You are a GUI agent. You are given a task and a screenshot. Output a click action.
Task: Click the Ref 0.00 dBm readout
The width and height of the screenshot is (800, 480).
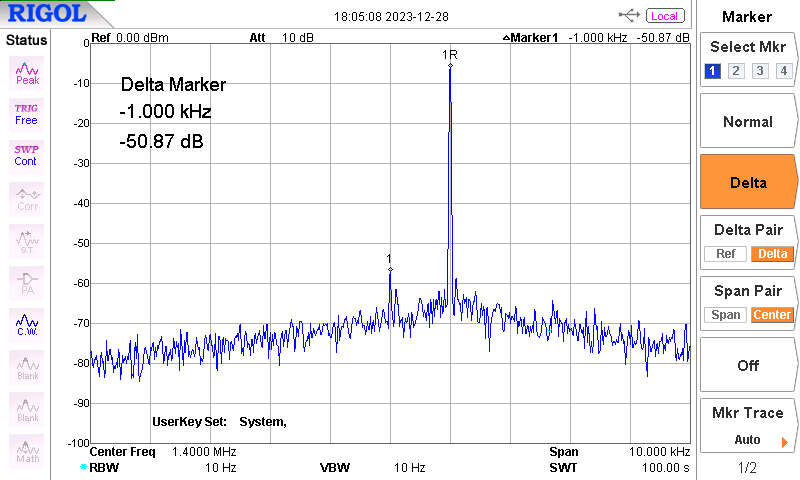point(130,38)
